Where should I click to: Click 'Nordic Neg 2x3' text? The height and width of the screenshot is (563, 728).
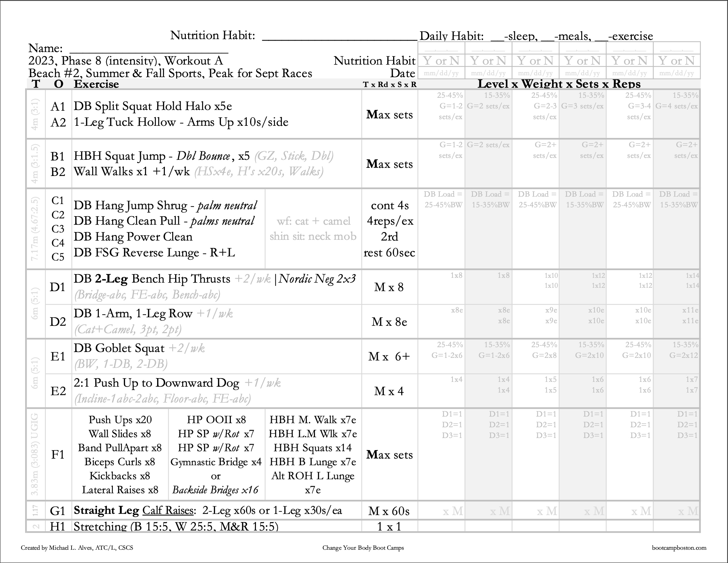[x=317, y=279]
